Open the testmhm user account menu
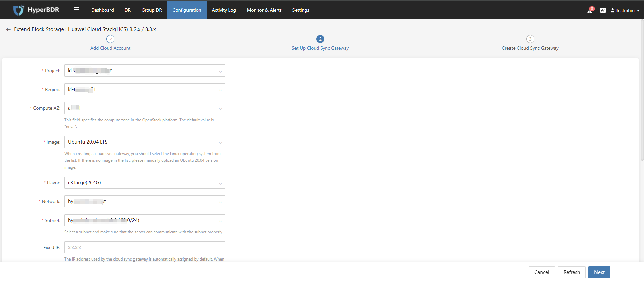This screenshot has width=644, height=282. (625, 10)
